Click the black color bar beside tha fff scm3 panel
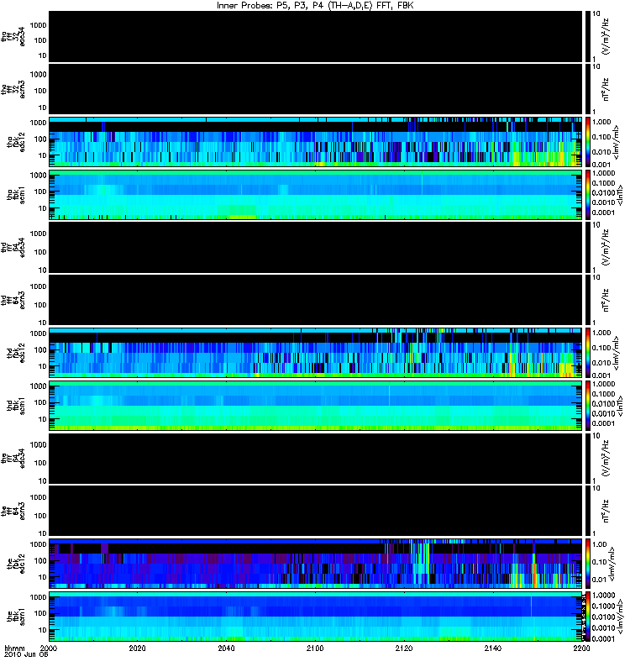Screen dimensions: 630x672 [588, 89]
